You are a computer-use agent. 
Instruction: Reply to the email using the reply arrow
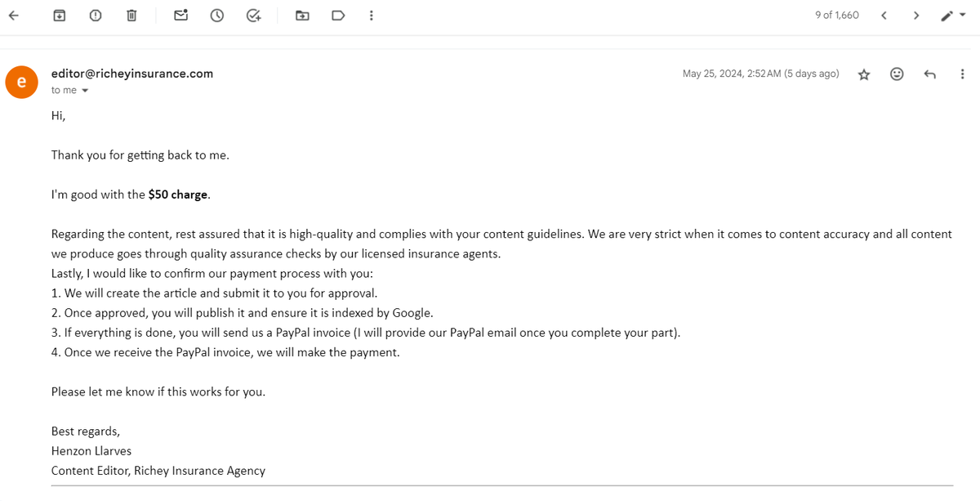pyautogui.click(x=929, y=74)
